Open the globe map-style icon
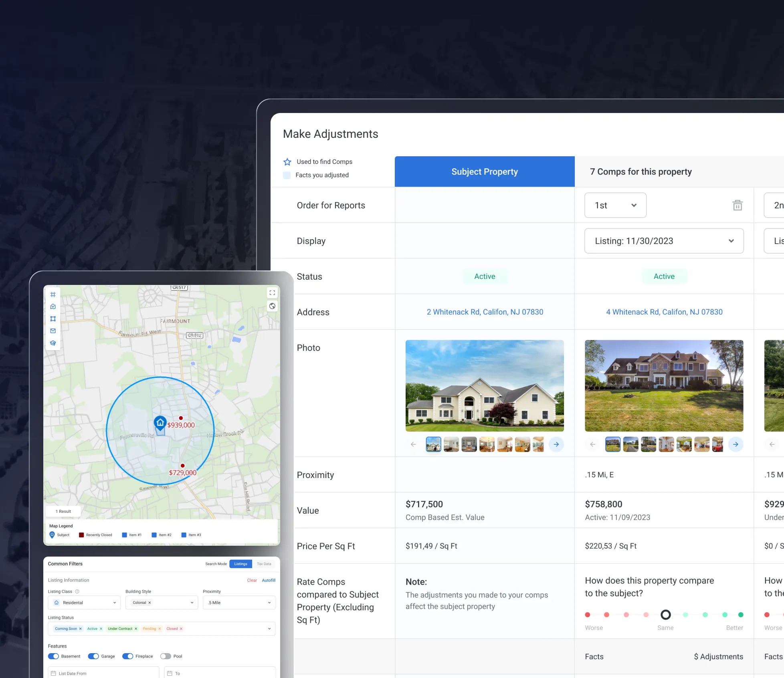Image resolution: width=784 pixels, height=678 pixels. click(x=272, y=306)
